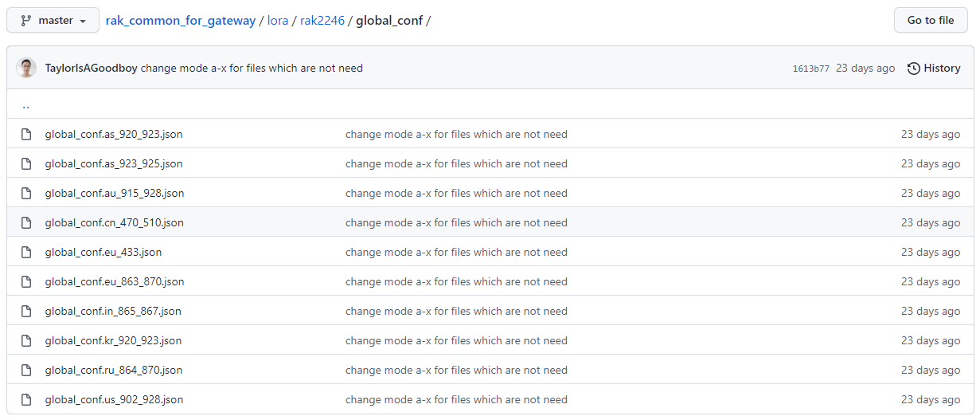View commit History
The height and width of the screenshot is (420, 980).
point(934,69)
